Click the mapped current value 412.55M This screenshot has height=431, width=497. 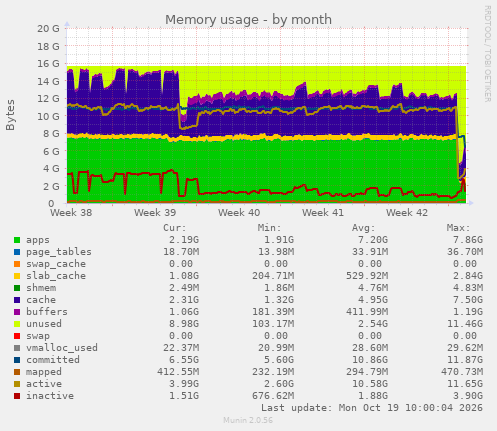(178, 372)
